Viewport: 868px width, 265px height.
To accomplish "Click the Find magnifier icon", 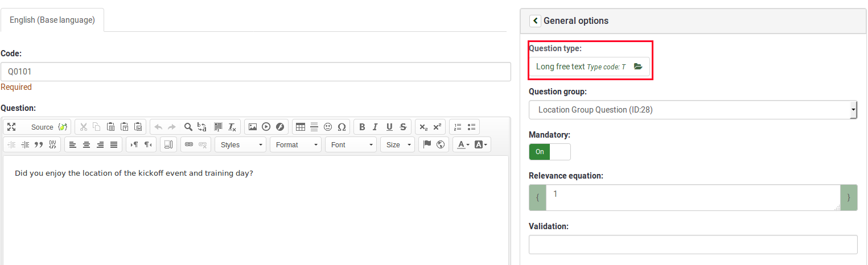I will [x=188, y=127].
